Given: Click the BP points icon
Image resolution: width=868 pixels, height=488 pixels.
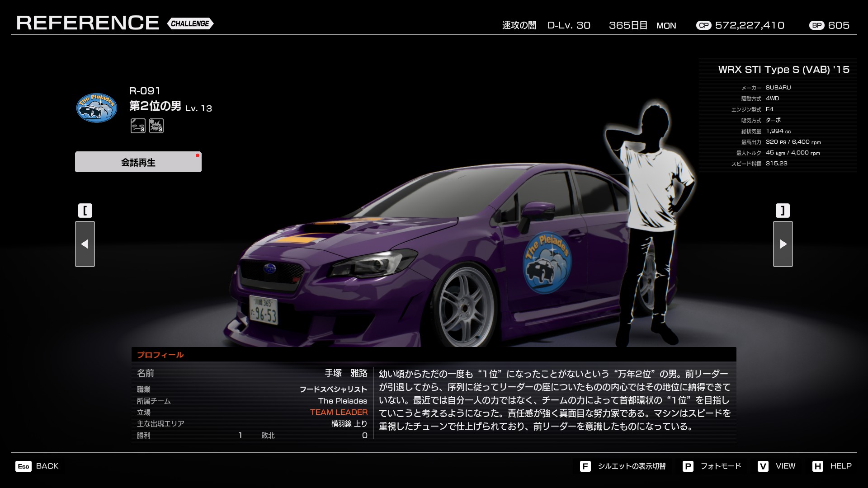Looking at the screenshot, I should [817, 25].
